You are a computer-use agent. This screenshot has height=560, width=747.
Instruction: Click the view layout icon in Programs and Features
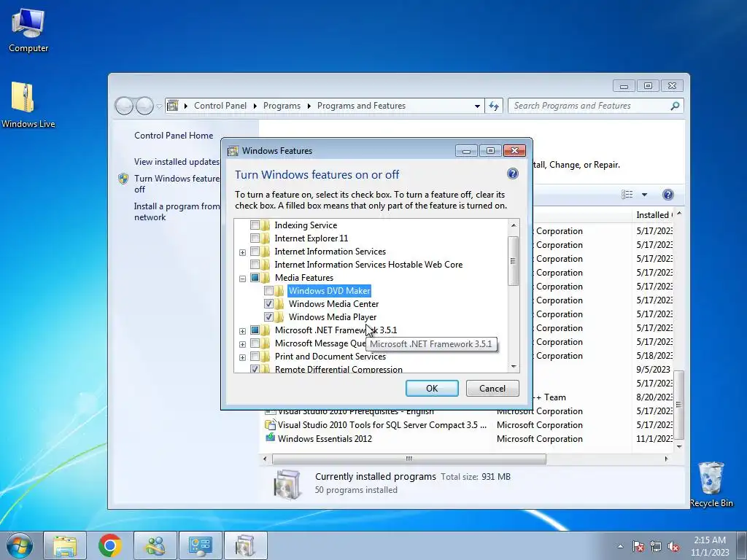pyautogui.click(x=627, y=194)
